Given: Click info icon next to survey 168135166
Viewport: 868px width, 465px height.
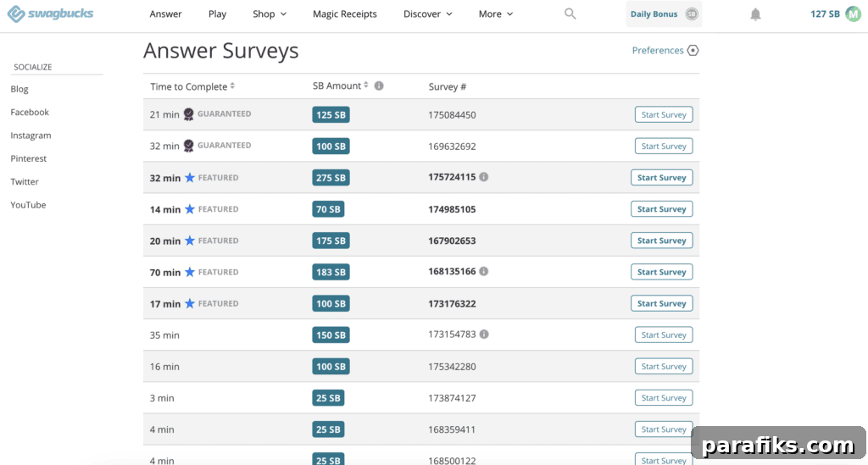Looking at the screenshot, I should [x=484, y=272].
